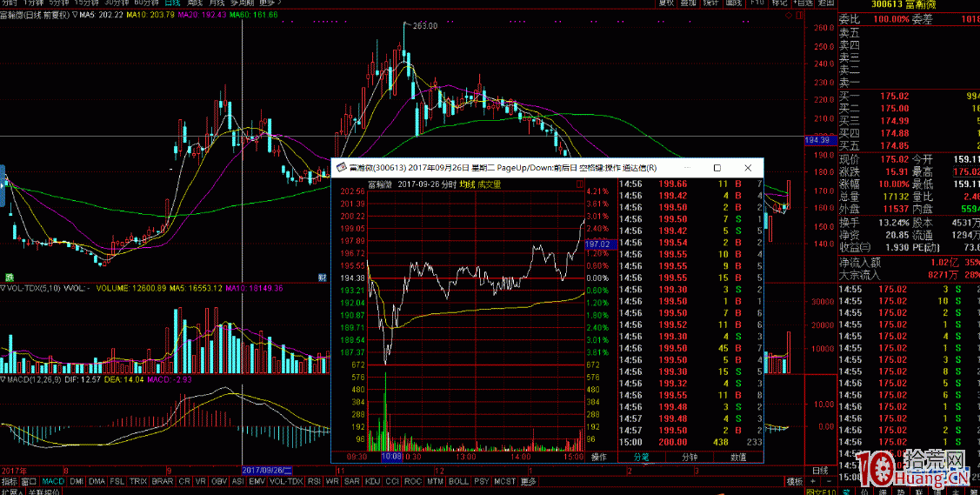Click the 指标 tab in bottom bar
The width and height of the screenshot is (980, 495).
(x=10, y=481)
